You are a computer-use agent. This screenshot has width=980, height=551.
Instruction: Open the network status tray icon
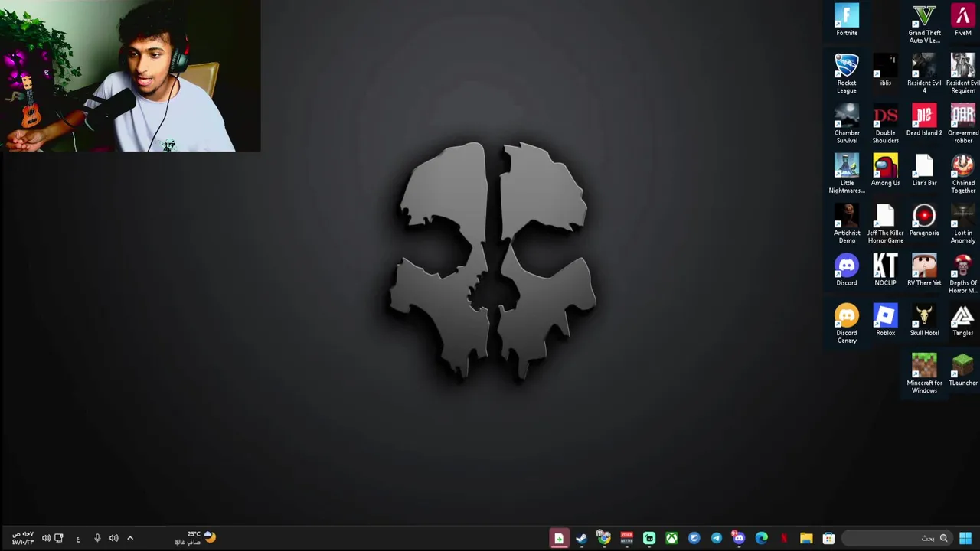tap(58, 538)
